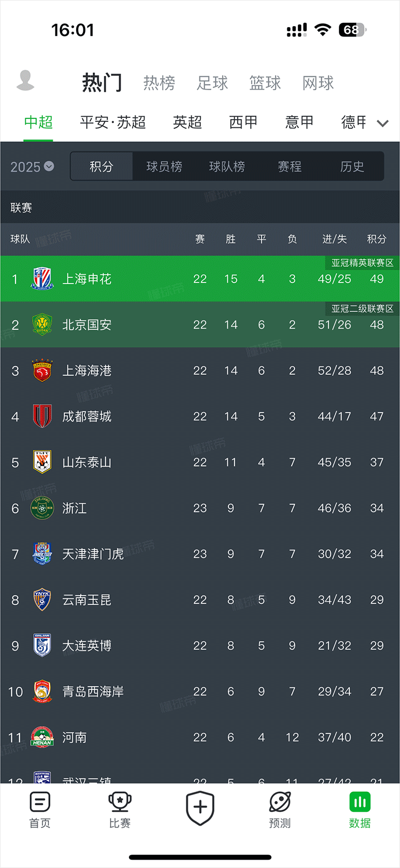Switch to 球队榜 segment
Screen dimensions: 400x868
tap(227, 166)
